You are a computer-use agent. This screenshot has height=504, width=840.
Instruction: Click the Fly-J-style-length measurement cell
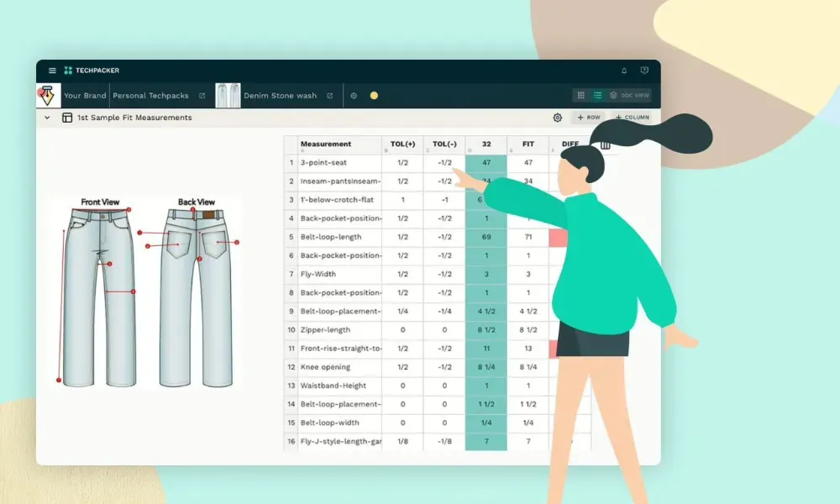pyautogui.click(x=339, y=441)
